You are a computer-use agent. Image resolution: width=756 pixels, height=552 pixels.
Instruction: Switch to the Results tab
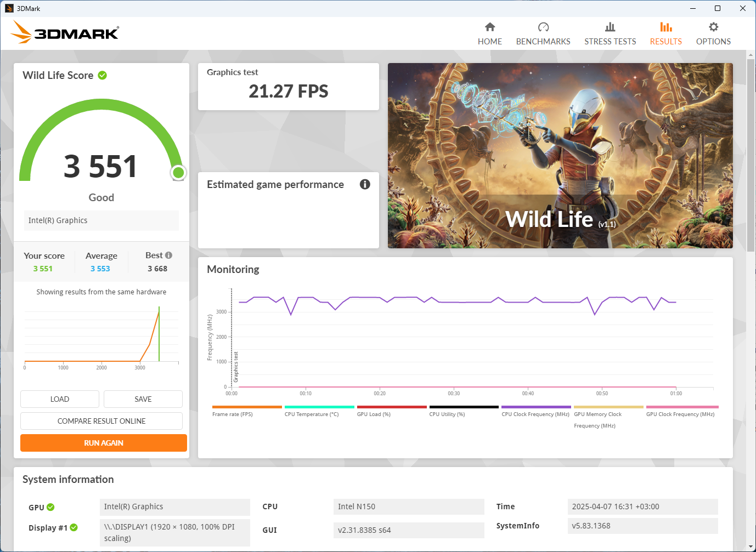click(665, 33)
